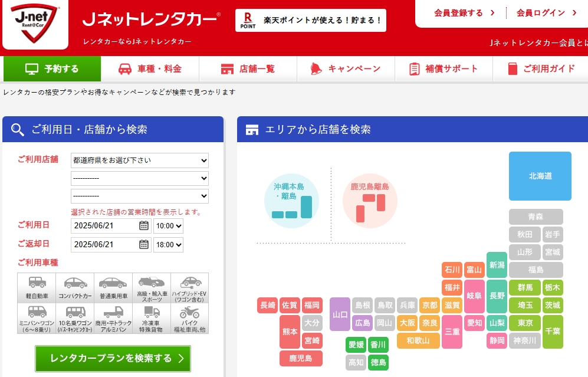Screen dimensions: 588x377
Task: Select 山梨 on the area map
Action: click(x=497, y=323)
